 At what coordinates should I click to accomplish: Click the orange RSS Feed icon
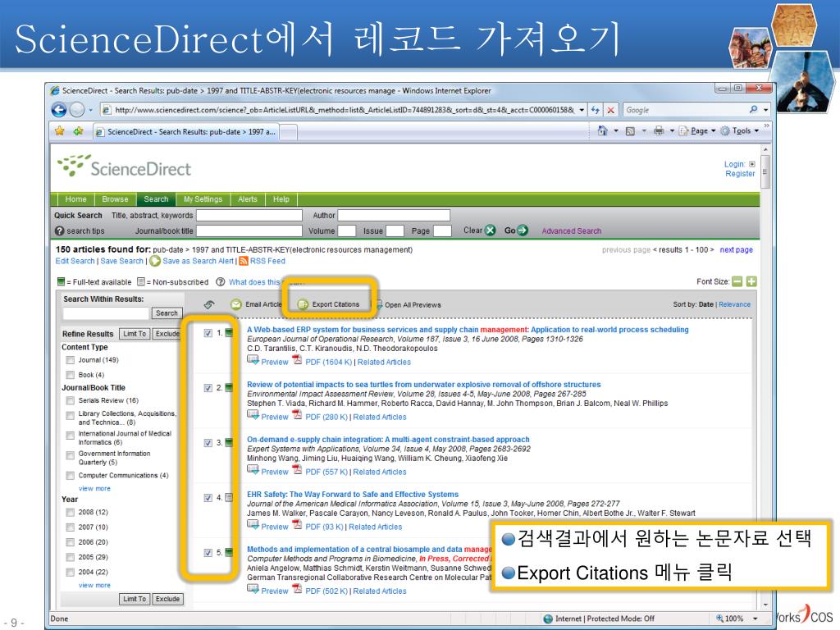point(244,261)
